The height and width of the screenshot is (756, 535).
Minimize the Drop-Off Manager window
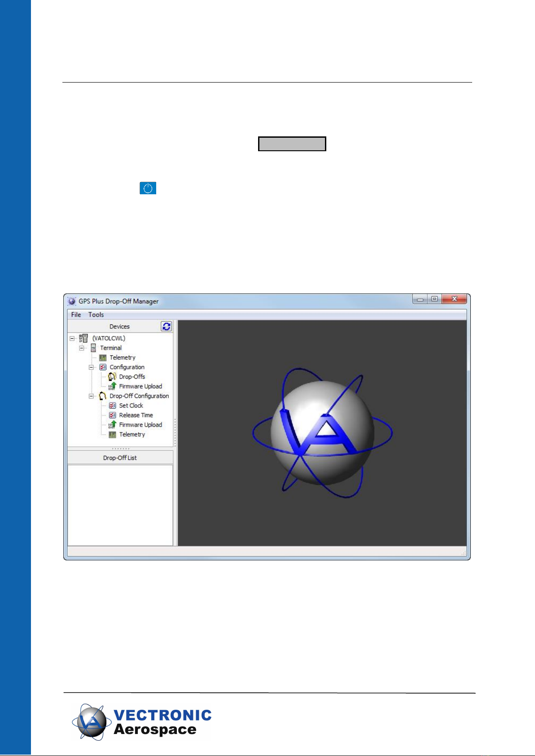421,299
